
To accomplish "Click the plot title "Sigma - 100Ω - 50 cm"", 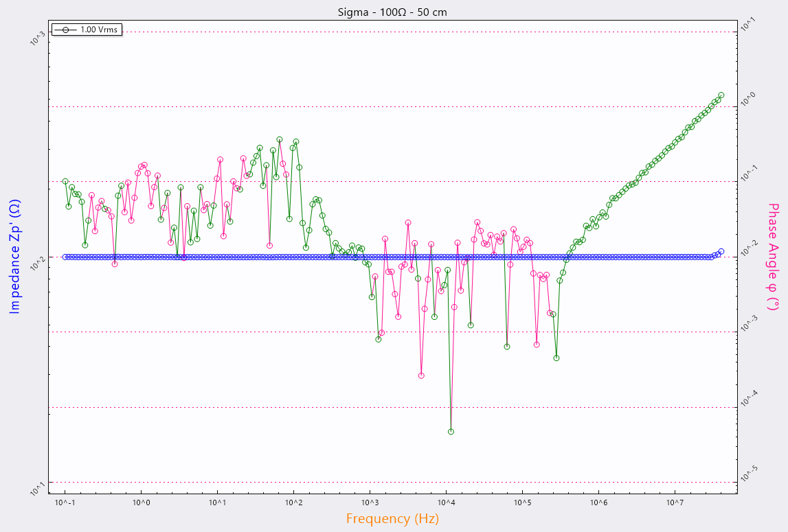I will 393,12.
